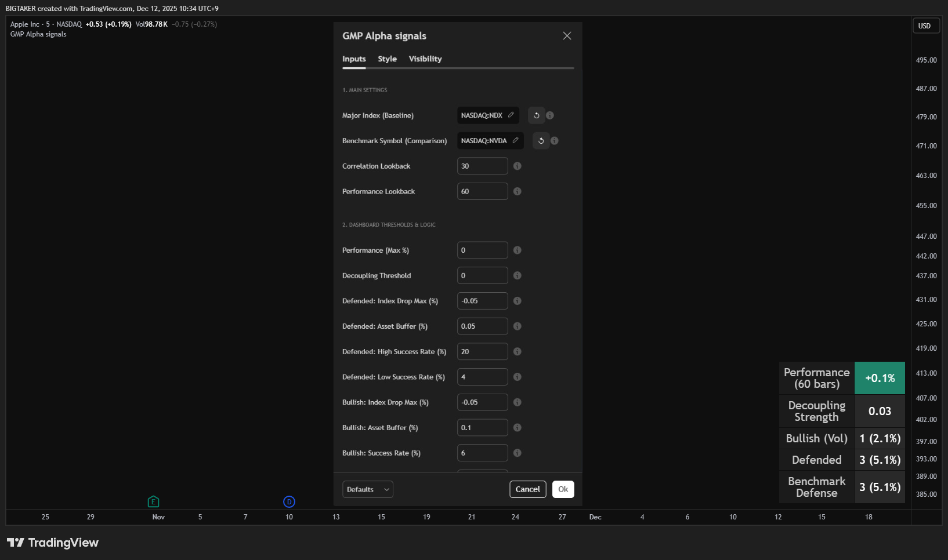The width and height of the screenshot is (948, 560).
Task: Click the Correlation Lookback input field
Action: (x=483, y=166)
